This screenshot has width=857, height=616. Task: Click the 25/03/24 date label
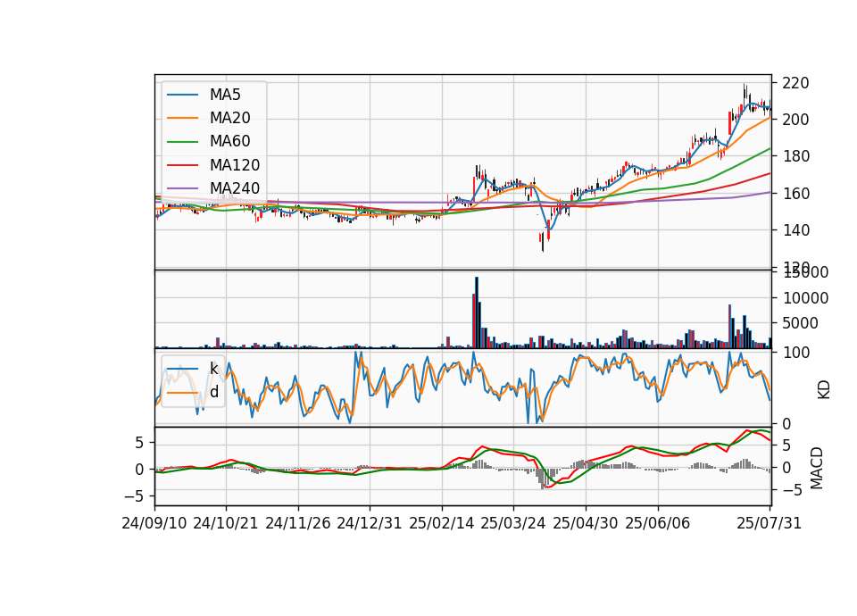[x=513, y=523]
